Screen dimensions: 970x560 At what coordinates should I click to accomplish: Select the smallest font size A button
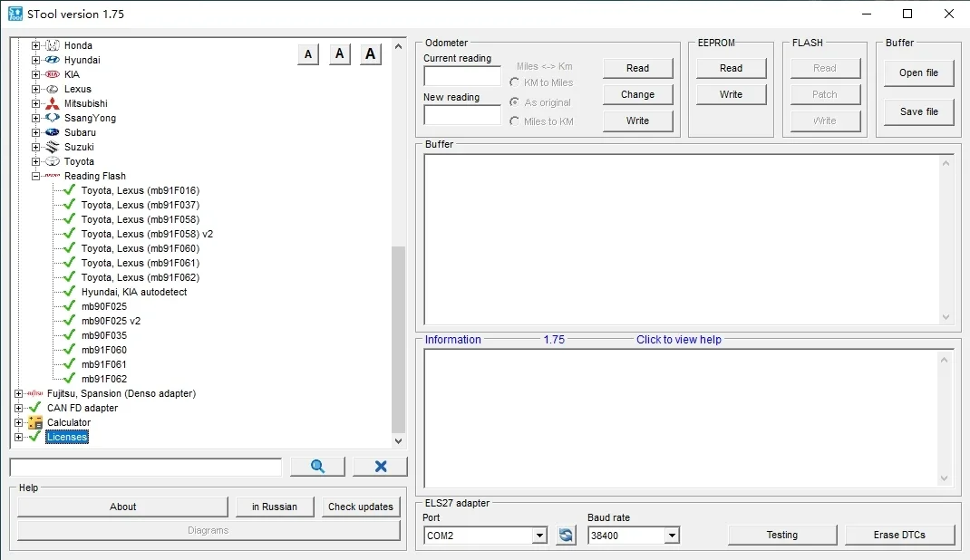click(308, 54)
